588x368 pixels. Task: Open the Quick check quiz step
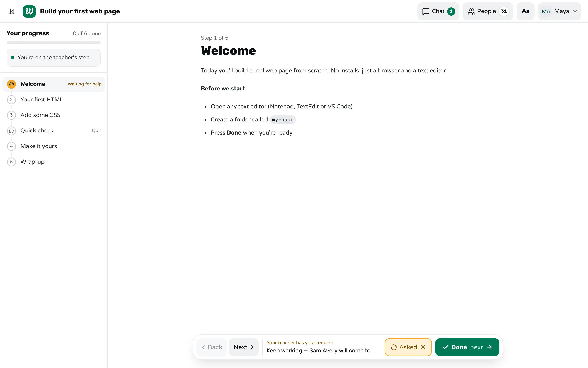pyautogui.click(x=54, y=131)
